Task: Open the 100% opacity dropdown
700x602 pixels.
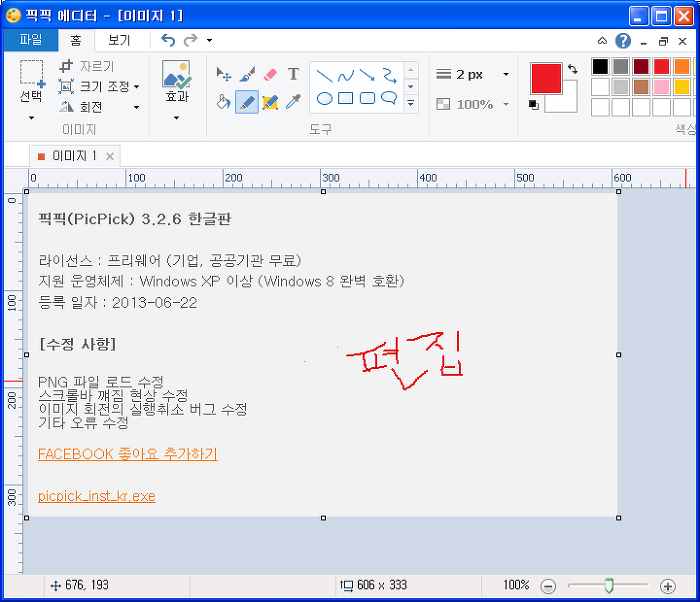Action: tap(506, 104)
